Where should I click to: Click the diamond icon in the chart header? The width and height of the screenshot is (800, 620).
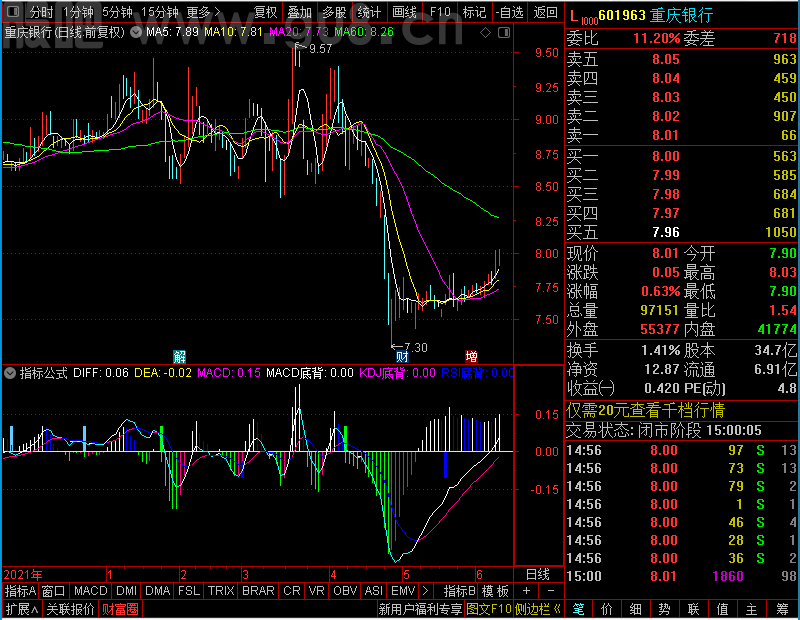485,33
